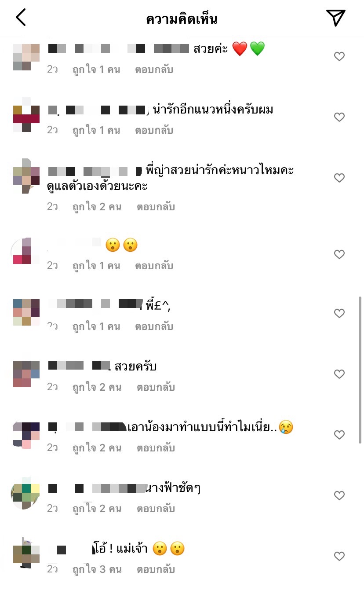Tap the ความคิดเห็น header title

(182, 19)
